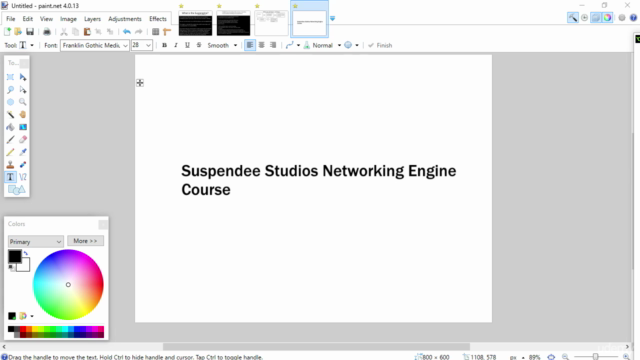This screenshot has width=640, height=360.
Task: Select the Ellipse Select tool
Action: click(x=11, y=102)
